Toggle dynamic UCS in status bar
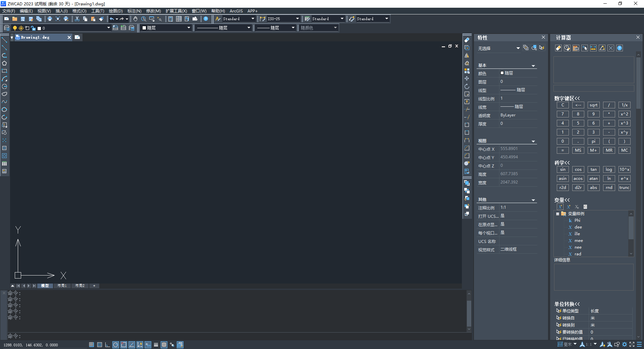The width and height of the screenshot is (644, 349). [x=140, y=345]
